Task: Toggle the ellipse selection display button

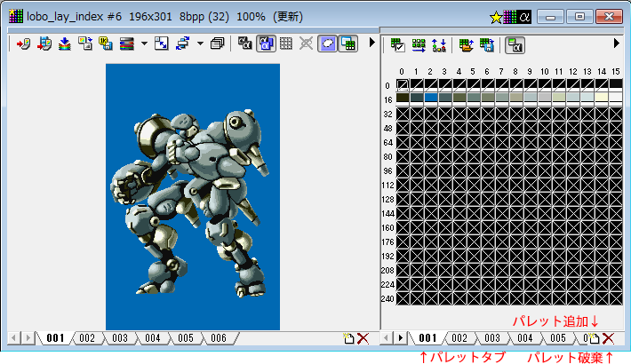Action: pyautogui.click(x=328, y=44)
